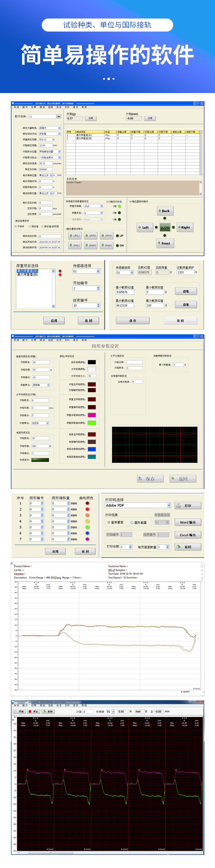Click the DN(H) Z-axis move button

106,245
